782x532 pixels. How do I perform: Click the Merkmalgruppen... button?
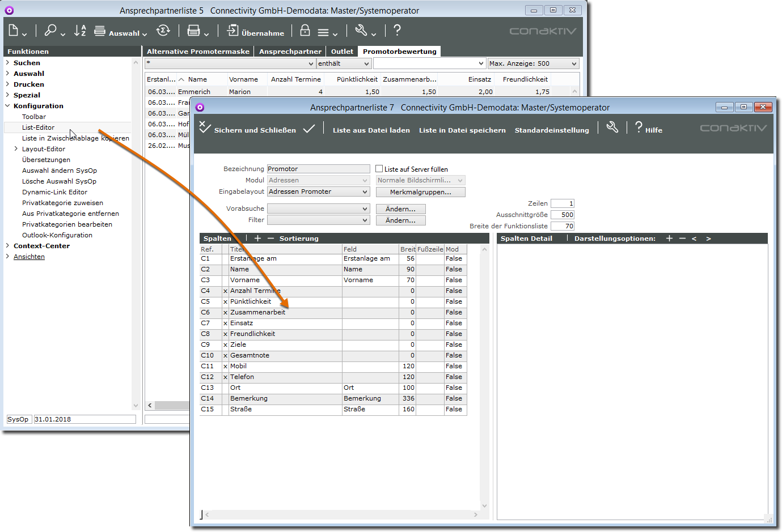[420, 192]
